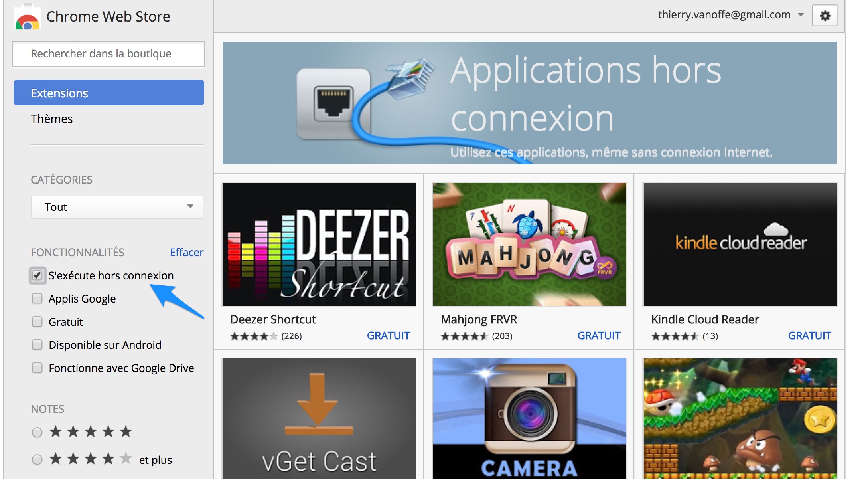This screenshot has height=479, width=868.
Task: Select the five-star rating filter
Action: [37, 431]
